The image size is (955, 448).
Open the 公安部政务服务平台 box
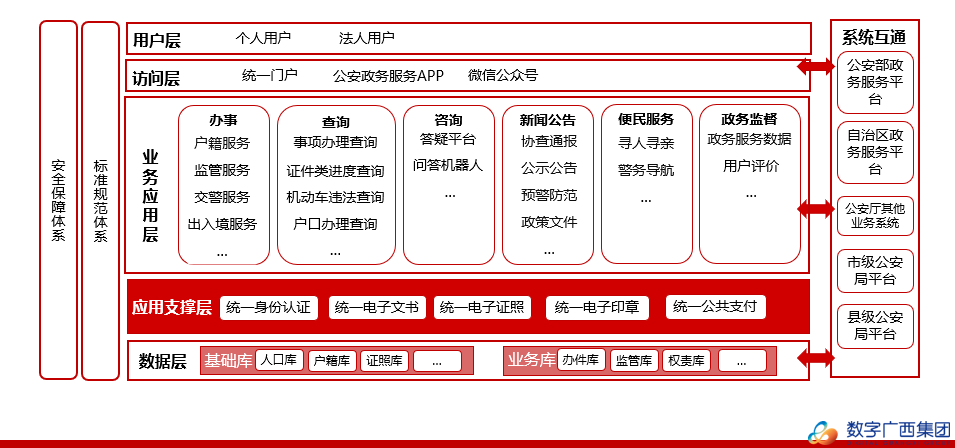pos(875,82)
